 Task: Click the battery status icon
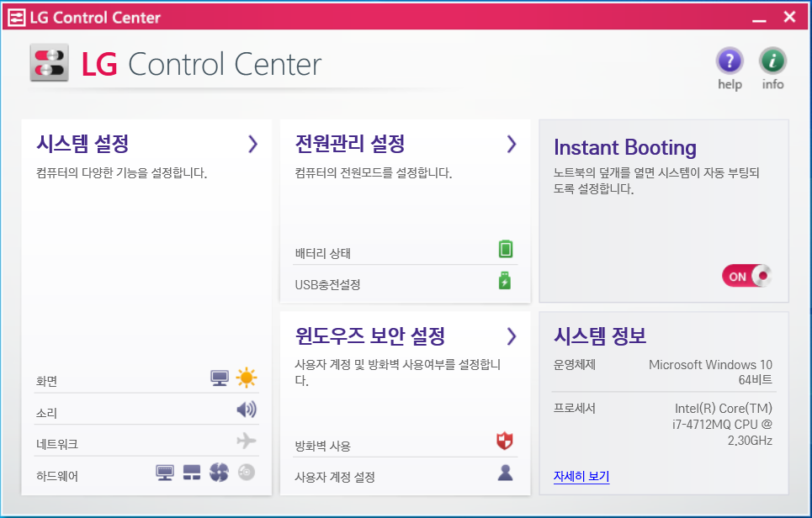click(506, 249)
